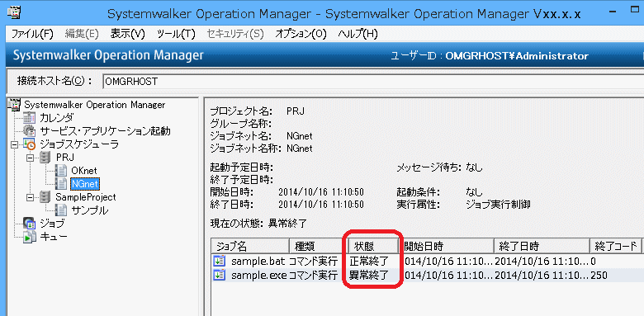This screenshot has height=316, width=644.
Task: Click the SampleProject cabinet icon
Action: 45,197
